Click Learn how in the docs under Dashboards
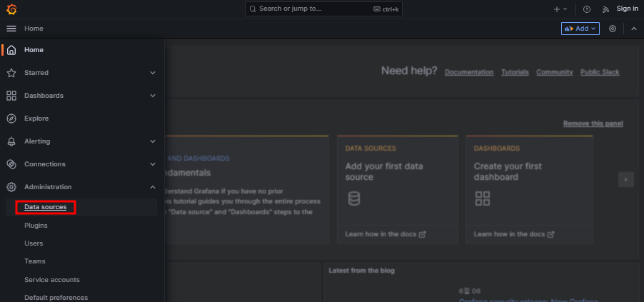644x302 pixels. pyautogui.click(x=514, y=234)
